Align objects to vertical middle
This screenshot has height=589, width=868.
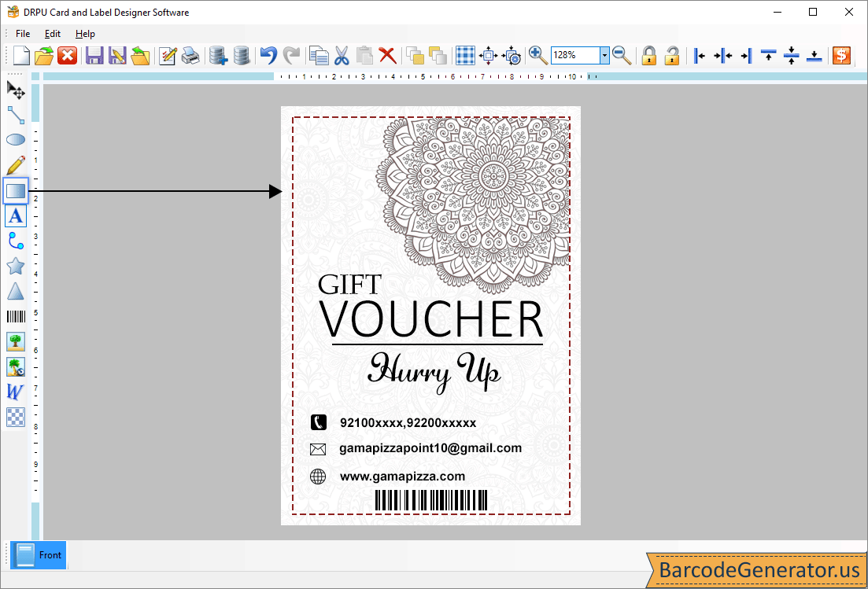point(792,55)
